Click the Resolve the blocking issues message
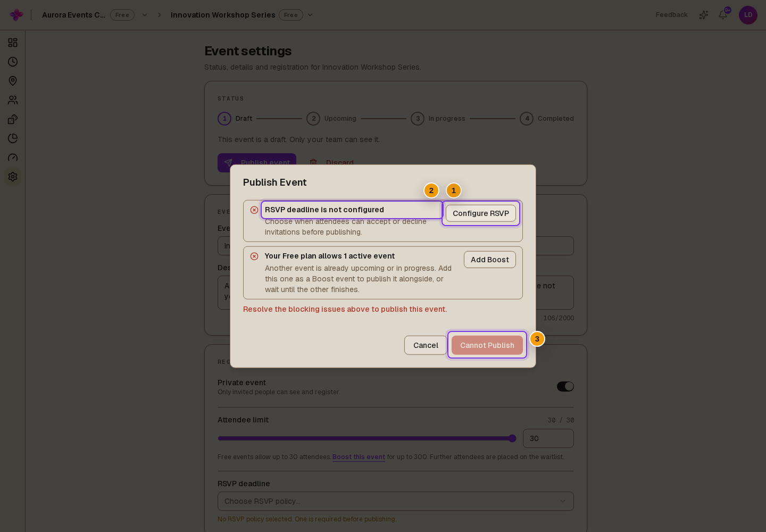The image size is (766, 532). point(345,309)
